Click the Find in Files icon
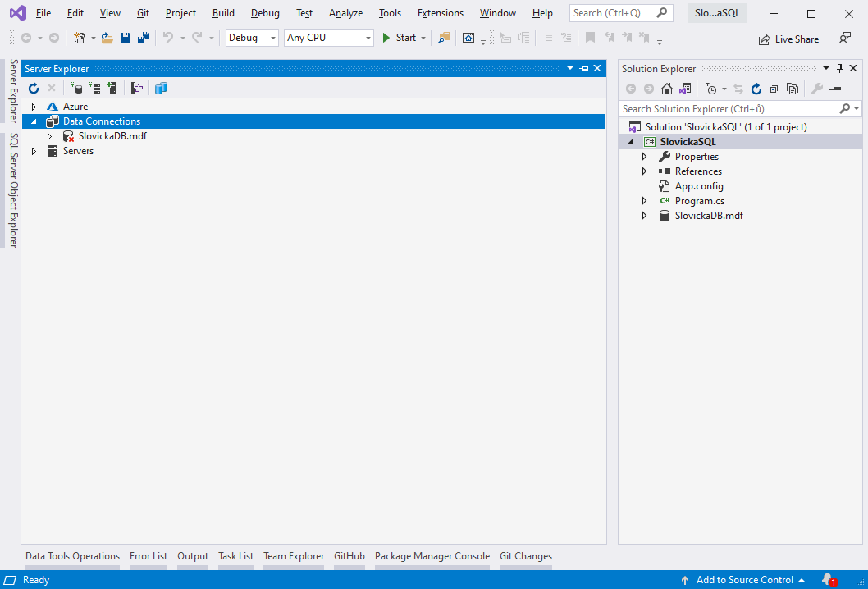 pyautogui.click(x=443, y=38)
